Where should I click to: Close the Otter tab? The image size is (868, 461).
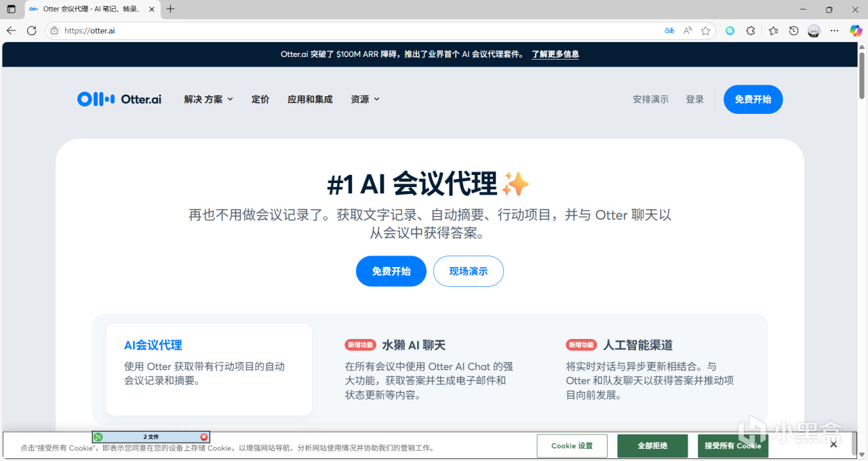[151, 9]
